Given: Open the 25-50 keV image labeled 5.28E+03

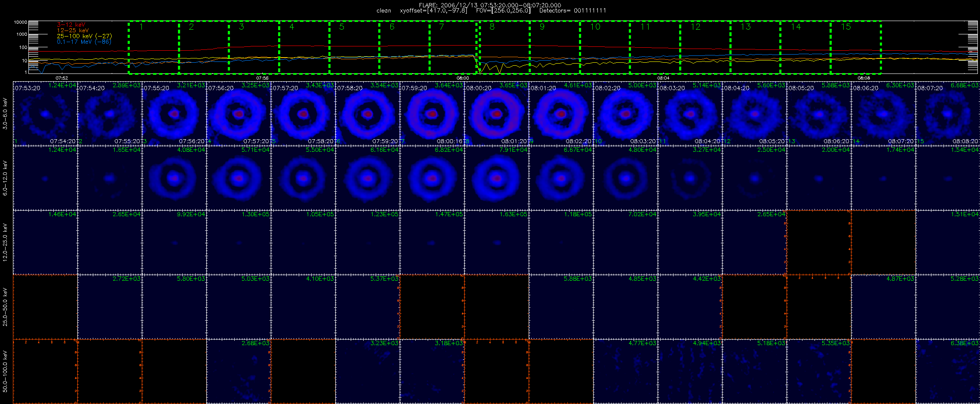Looking at the screenshot, I should 948,307.
